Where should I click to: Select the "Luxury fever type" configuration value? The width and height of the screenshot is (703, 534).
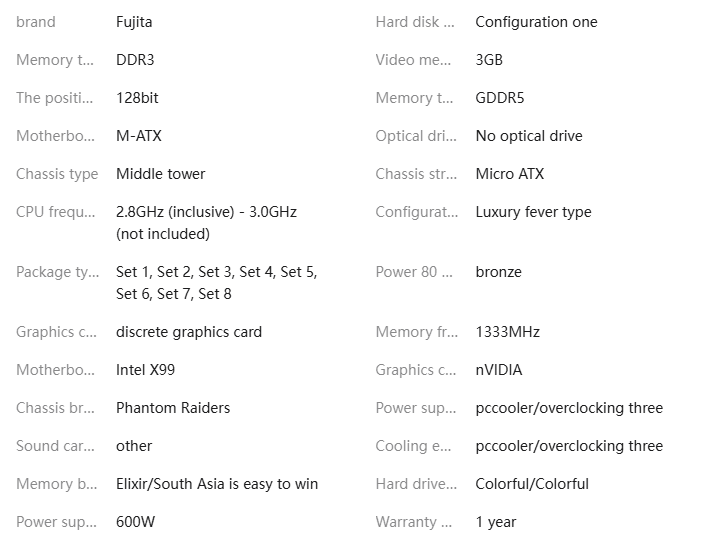[x=533, y=212]
